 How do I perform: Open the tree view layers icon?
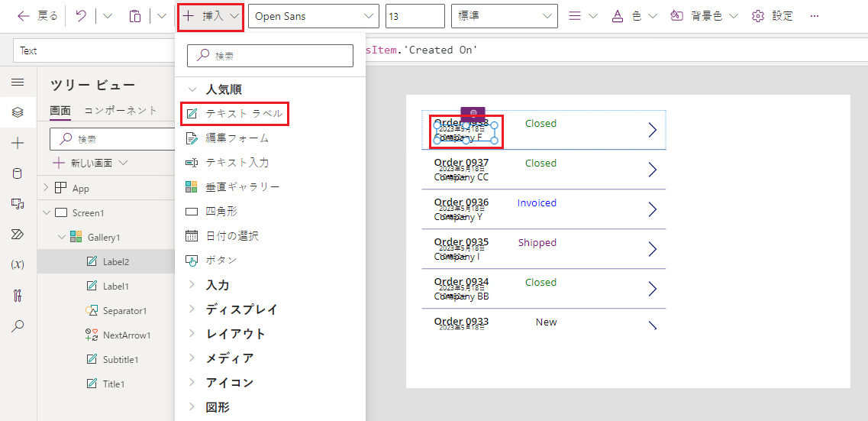[x=18, y=112]
